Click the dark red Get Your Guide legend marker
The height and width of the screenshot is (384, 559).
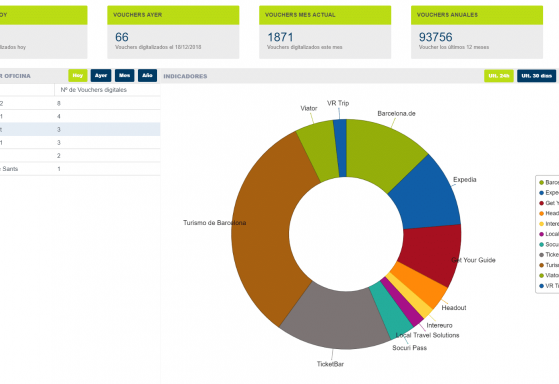(x=541, y=203)
